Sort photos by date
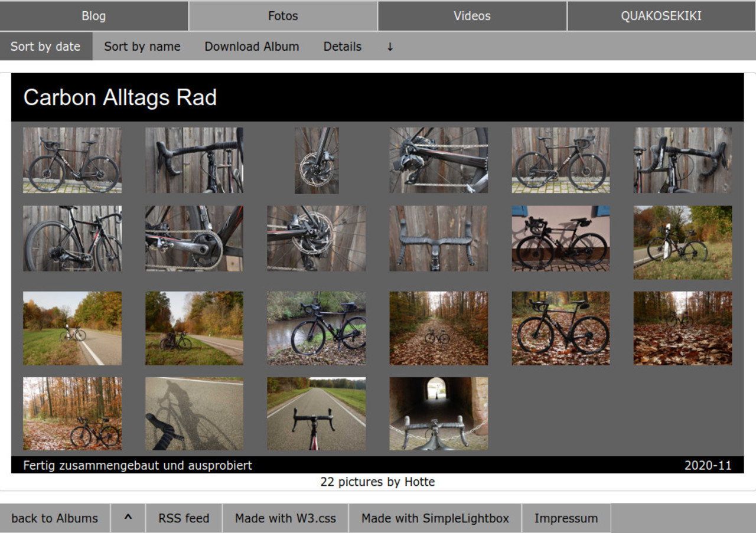The width and height of the screenshot is (756, 533). coord(45,47)
